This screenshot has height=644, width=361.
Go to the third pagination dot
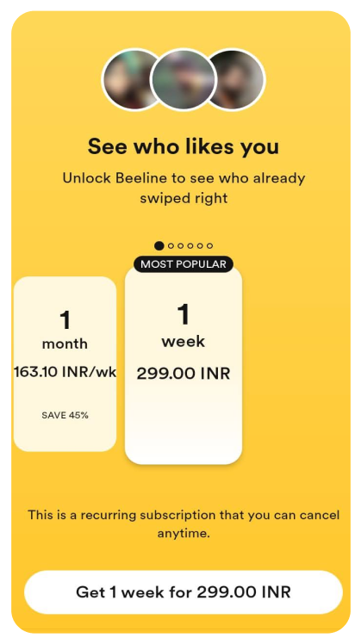pyautogui.click(x=181, y=246)
